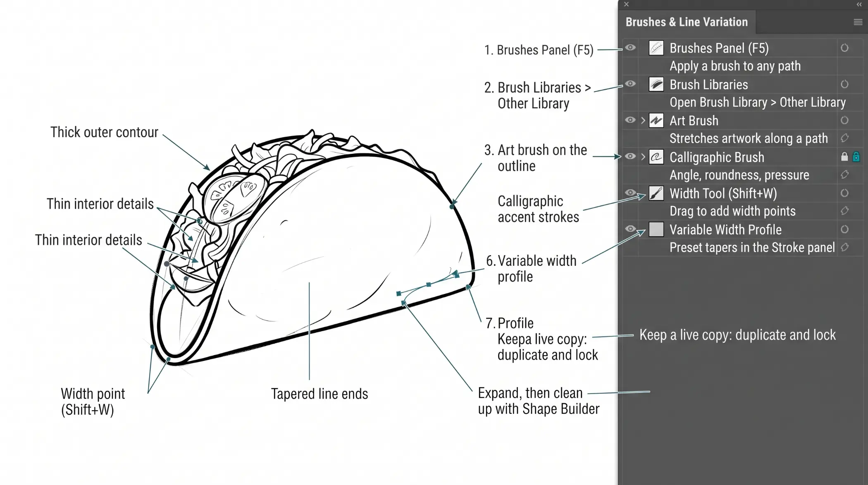
Task: Toggle visibility of Brush Libraries layer
Action: click(630, 84)
